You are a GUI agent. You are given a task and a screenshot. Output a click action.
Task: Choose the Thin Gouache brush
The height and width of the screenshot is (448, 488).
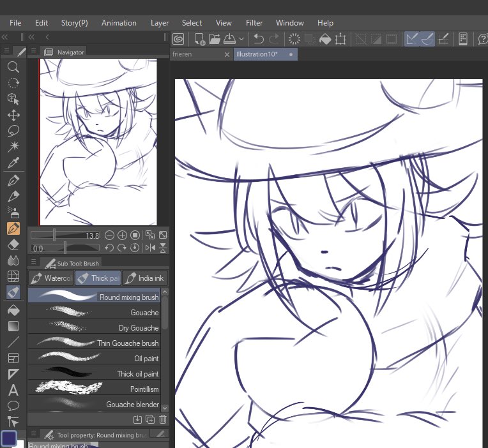point(95,342)
